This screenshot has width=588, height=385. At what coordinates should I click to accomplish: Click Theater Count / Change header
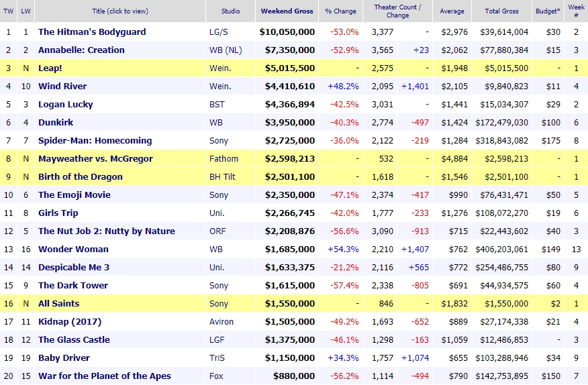(397, 11)
